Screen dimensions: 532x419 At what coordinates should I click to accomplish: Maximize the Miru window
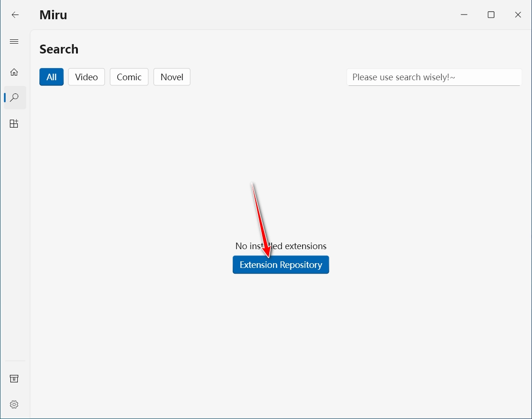click(x=491, y=15)
